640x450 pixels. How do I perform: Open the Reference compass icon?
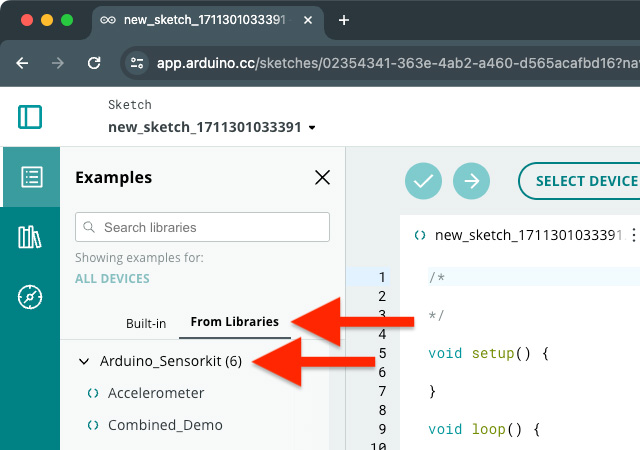[x=31, y=297]
